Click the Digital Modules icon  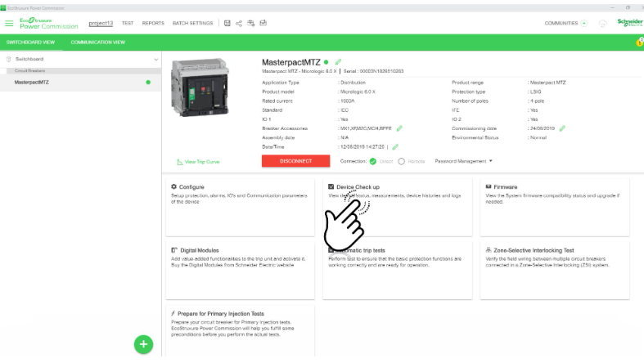coord(174,250)
